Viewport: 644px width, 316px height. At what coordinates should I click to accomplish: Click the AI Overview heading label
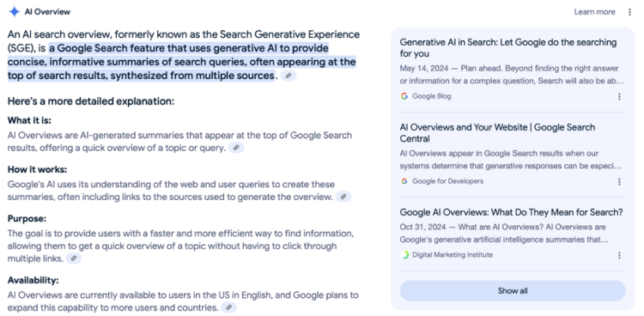click(47, 12)
